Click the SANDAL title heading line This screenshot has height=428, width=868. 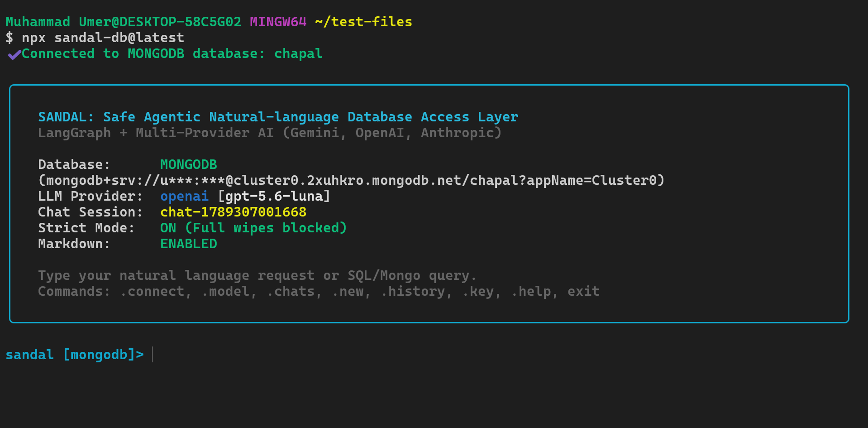278,117
